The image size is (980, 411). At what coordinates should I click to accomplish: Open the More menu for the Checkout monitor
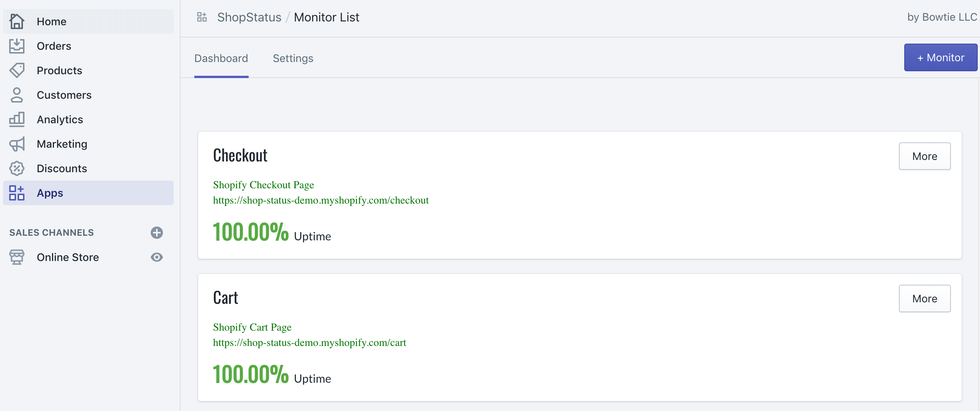click(925, 156)
